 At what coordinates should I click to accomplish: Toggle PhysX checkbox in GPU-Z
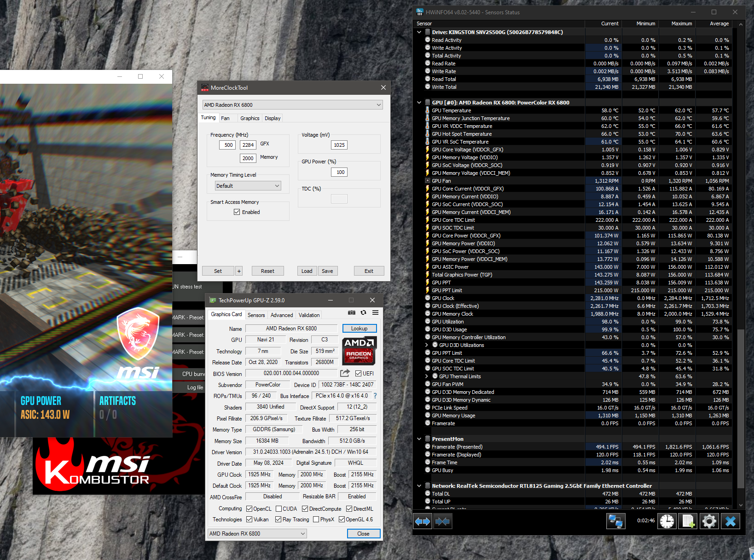(316, 519)
